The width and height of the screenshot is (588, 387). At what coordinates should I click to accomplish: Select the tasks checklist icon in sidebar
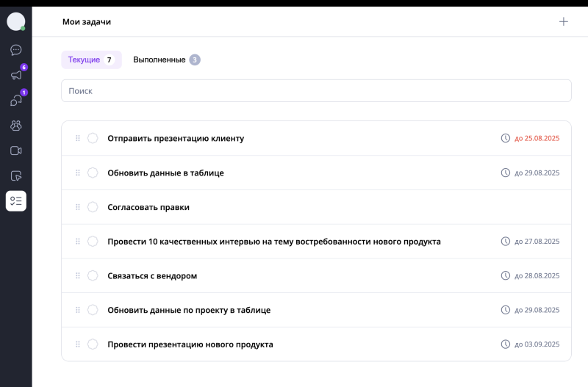[15, 200]
